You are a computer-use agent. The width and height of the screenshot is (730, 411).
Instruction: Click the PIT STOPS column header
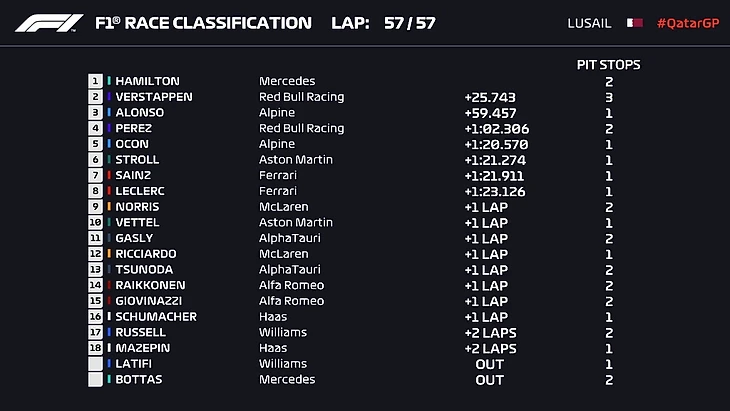pyautogui.click(x=608, y=65)
